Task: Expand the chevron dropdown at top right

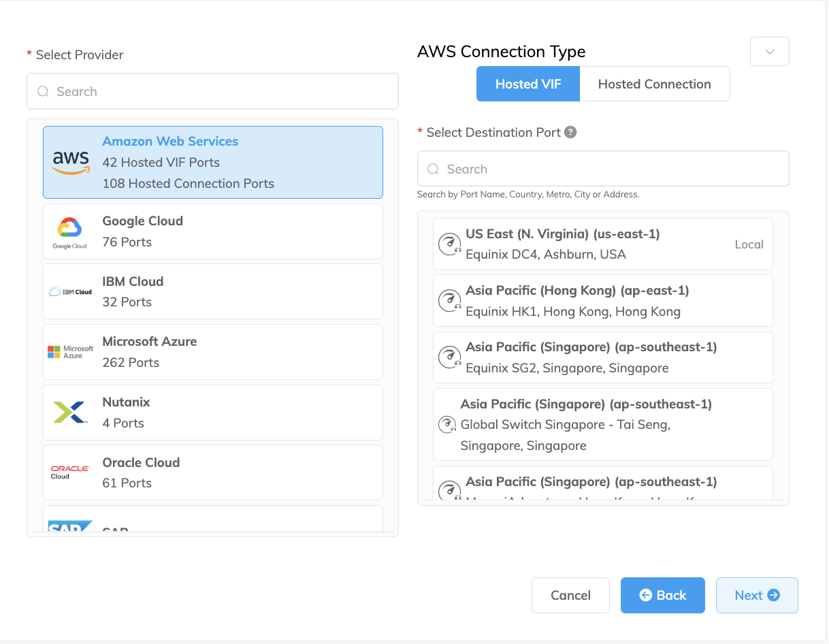Action: [x=769, y=51]
